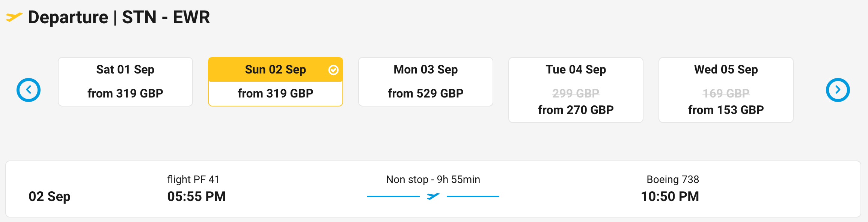Click the Non stop - 9h 55min text

tap(433, 180)
